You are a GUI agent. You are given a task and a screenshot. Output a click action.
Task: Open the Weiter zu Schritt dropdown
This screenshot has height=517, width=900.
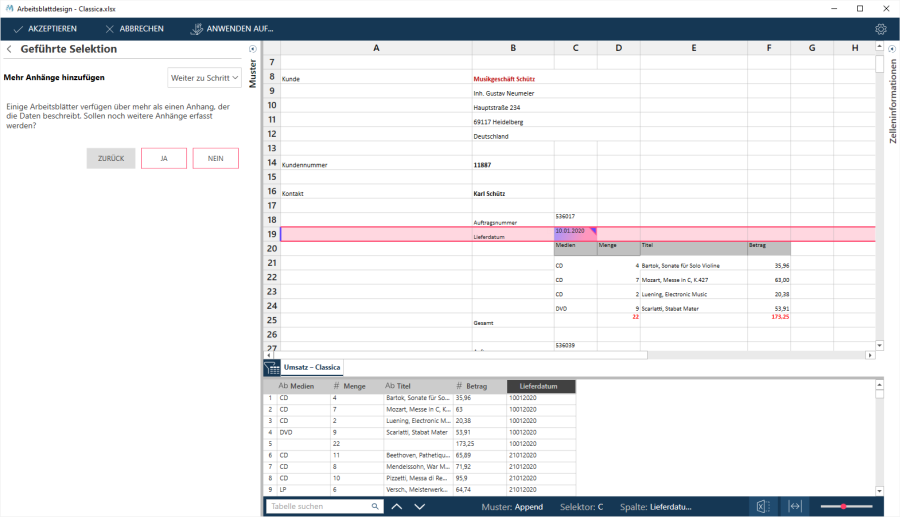(x=204, y=78)
